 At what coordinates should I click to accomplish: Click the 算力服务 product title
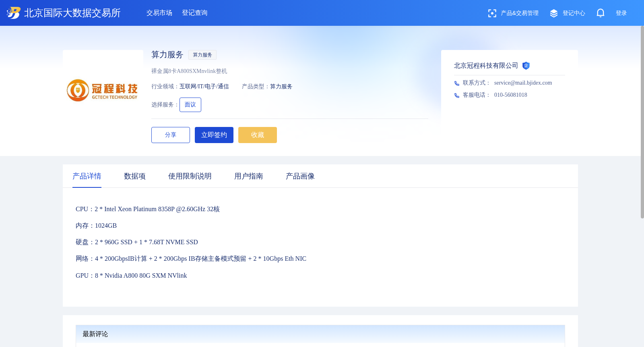(167, 55)
